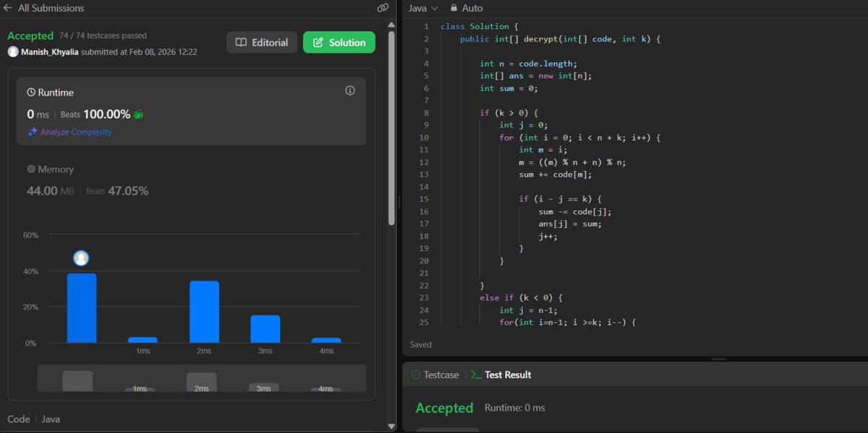
Task: Click the 'if (k > 0) {' line
Action: point(509,112)
